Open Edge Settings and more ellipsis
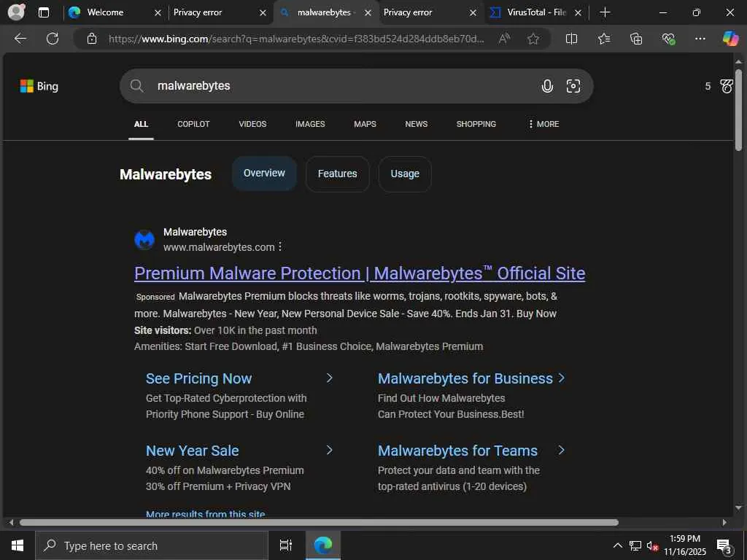Viewport: 747px width, 560px height. tap(700, 39)
